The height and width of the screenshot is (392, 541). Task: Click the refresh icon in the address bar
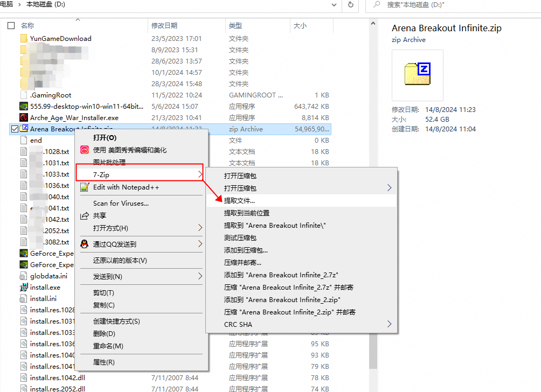point(351,6)
